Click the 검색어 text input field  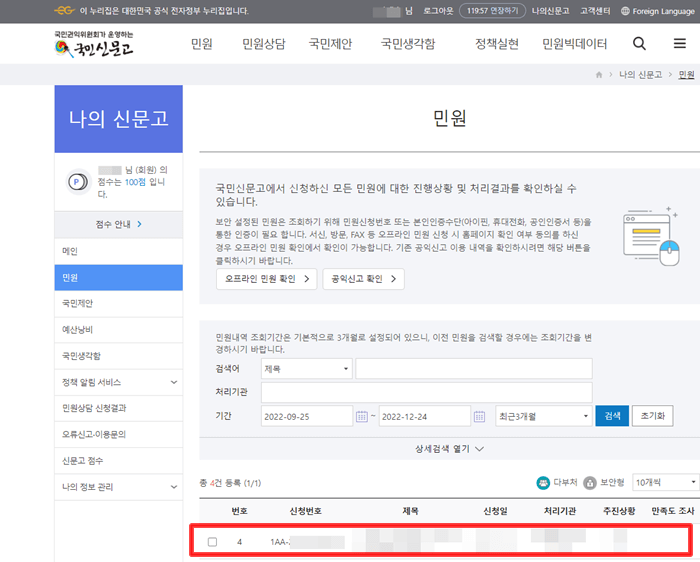[x=474, y=369]
